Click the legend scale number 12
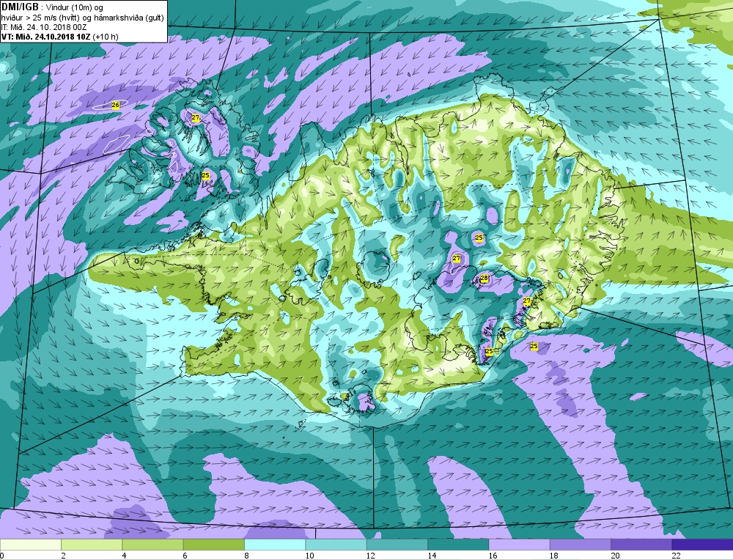 370,556
